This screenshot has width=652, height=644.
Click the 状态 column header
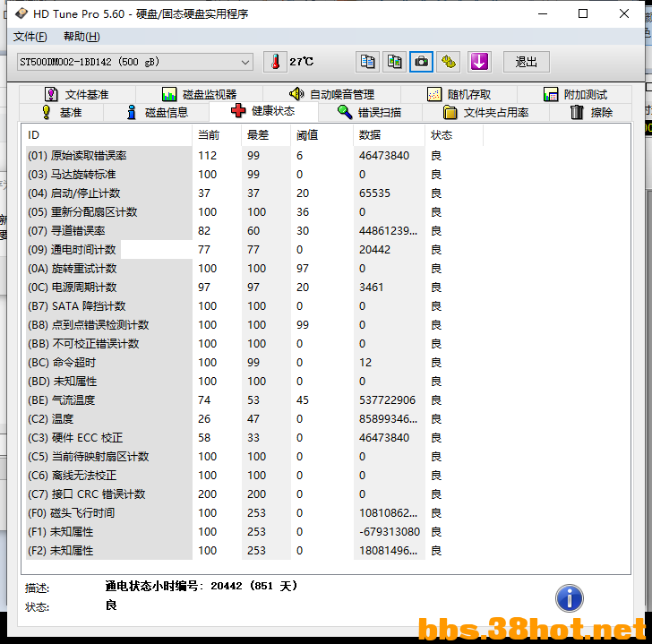tap(454, 135)
